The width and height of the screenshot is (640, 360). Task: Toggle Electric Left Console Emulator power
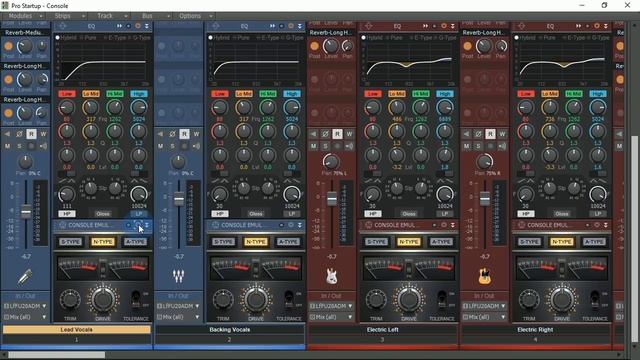coord(444,225)
